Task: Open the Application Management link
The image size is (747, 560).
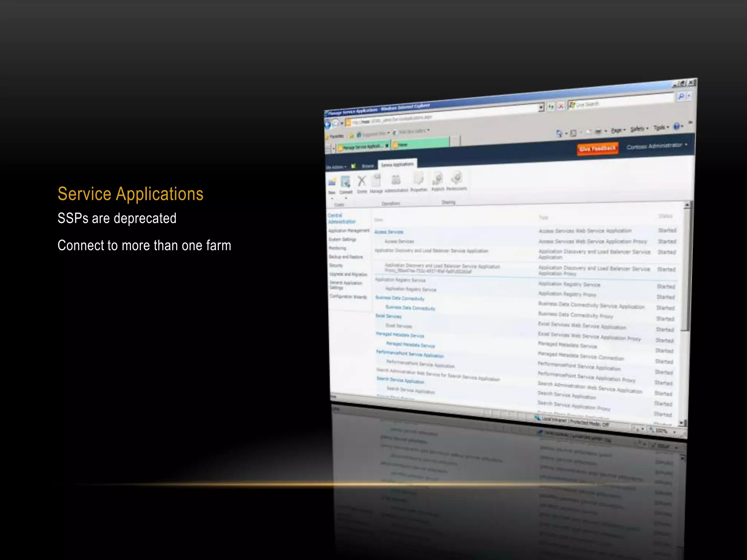Action: click(x=349, y=230)
